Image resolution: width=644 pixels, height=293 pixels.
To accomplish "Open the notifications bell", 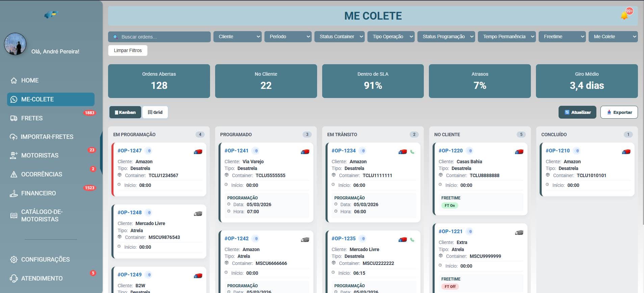I will (x=624, y=16).
